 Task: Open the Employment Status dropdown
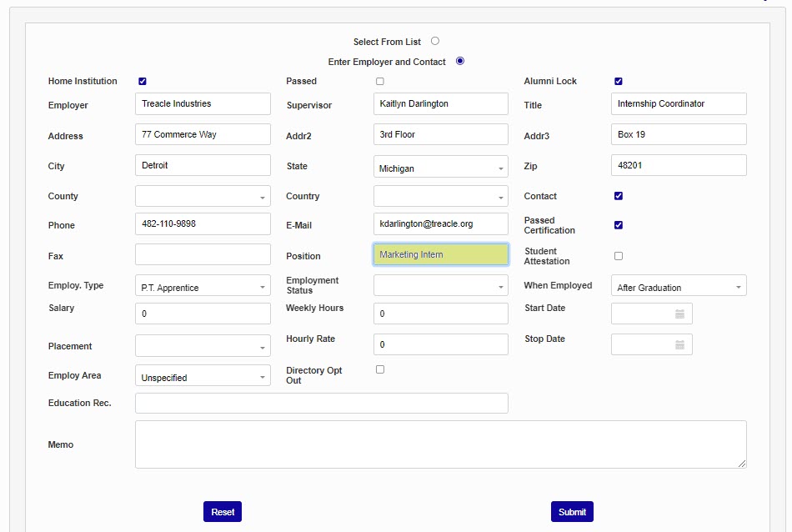coord(440,286)
